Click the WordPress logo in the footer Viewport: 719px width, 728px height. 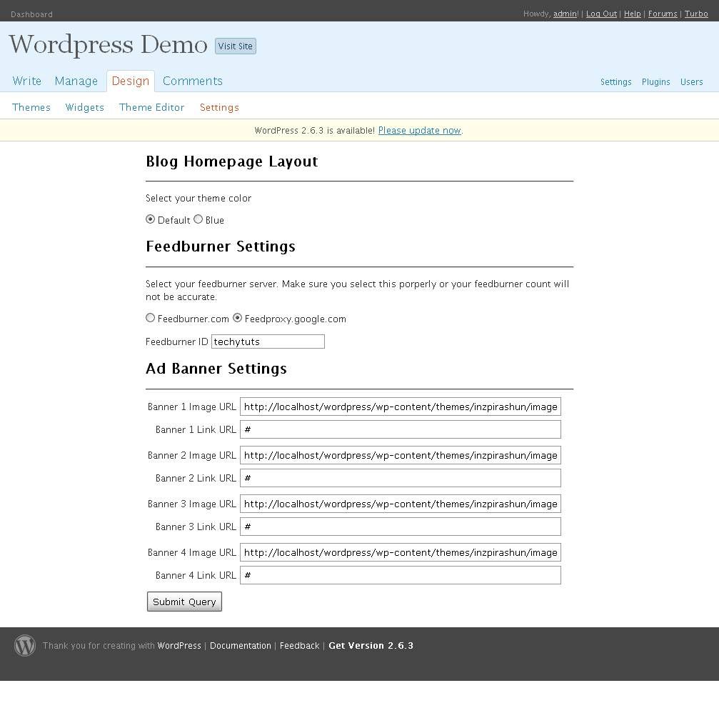(x=25, y=646)
